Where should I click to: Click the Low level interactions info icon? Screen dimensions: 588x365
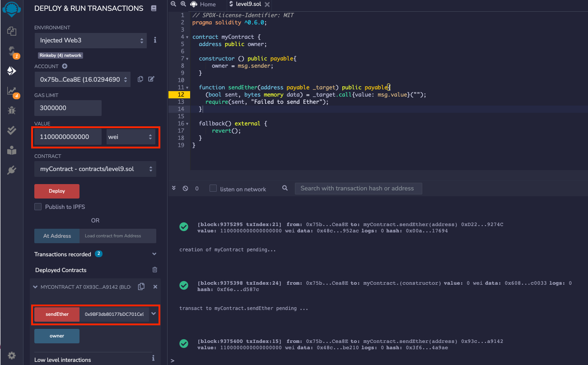[154, 358]
